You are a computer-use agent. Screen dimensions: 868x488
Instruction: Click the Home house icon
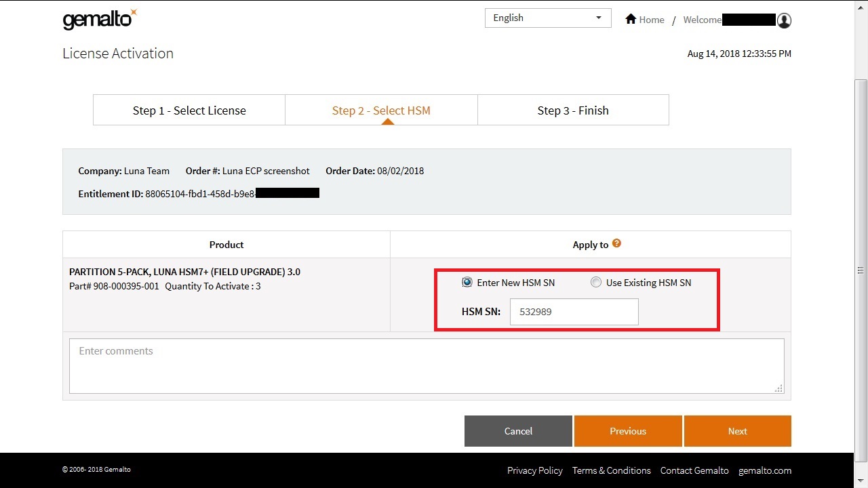[631, 19]
